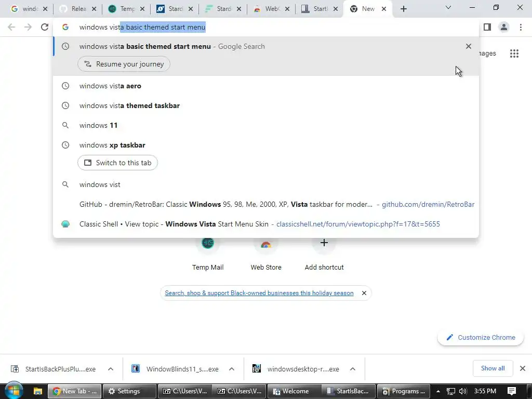Click the Web Store shortcut icon
The height and width of the screenshot is (399, 532).
(266, 244)
